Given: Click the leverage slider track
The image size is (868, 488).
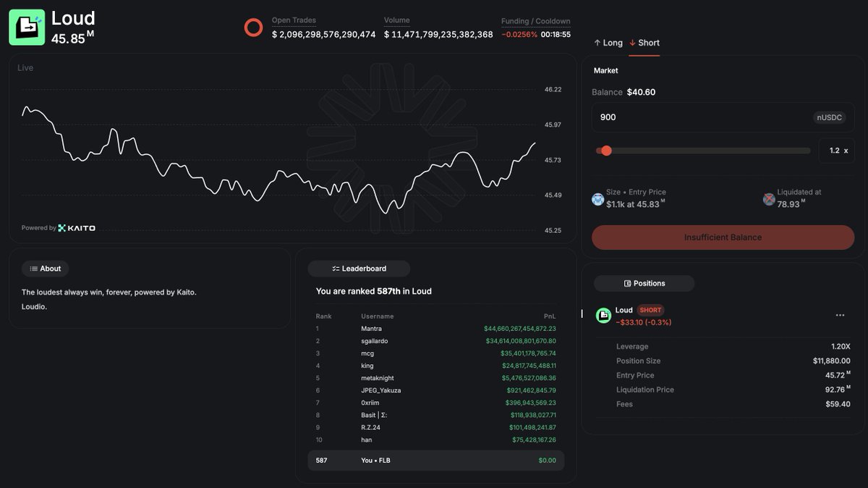Looking at the screenshot, I should [x=703, y=151].
